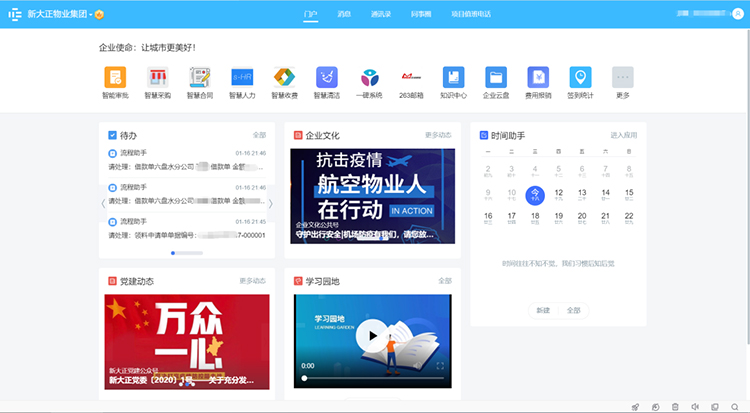Open the 知识中心 knowledge center icon
The height and width of the screenshot is (413, 750).
click(454, 78)
